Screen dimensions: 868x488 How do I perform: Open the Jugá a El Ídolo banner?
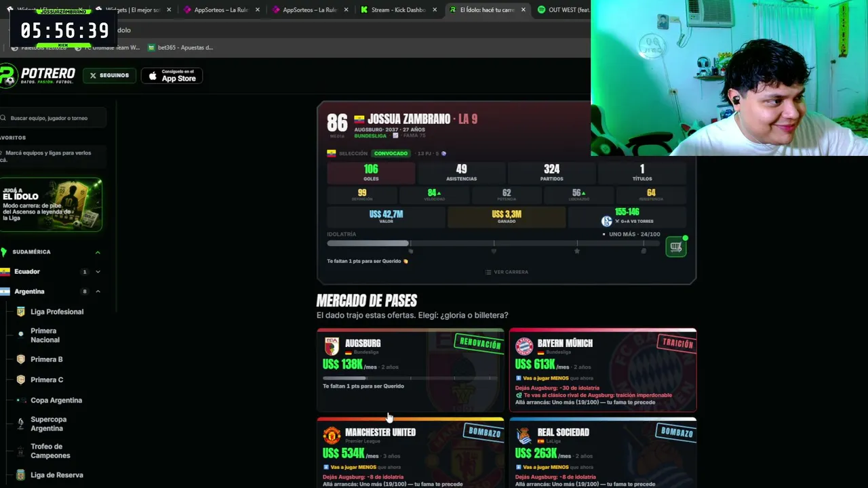[x=51, y=205]
